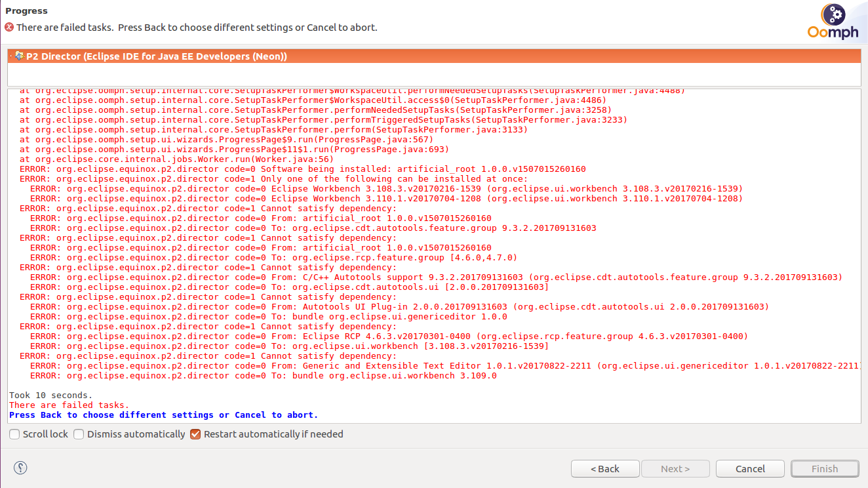Click the 'Progress' page title
The width and height of the screenshot is (868, 488).
(26, 10)
